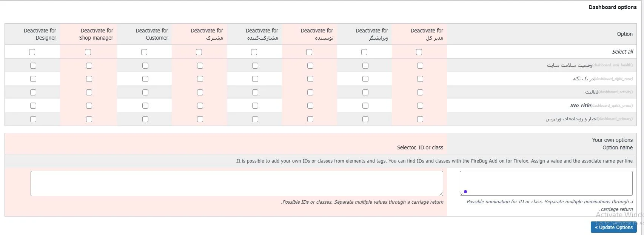Deactivate dashboard_right_now widget for Designer

[33, 78]
